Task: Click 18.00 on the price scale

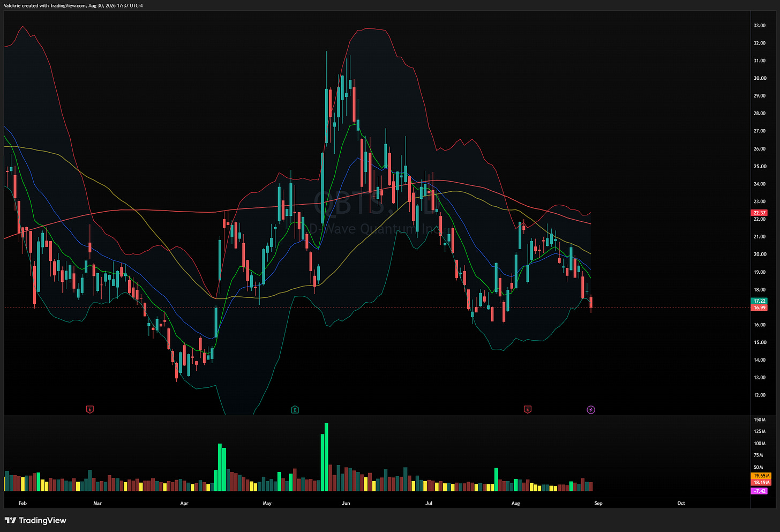Action: click(760, 290)
